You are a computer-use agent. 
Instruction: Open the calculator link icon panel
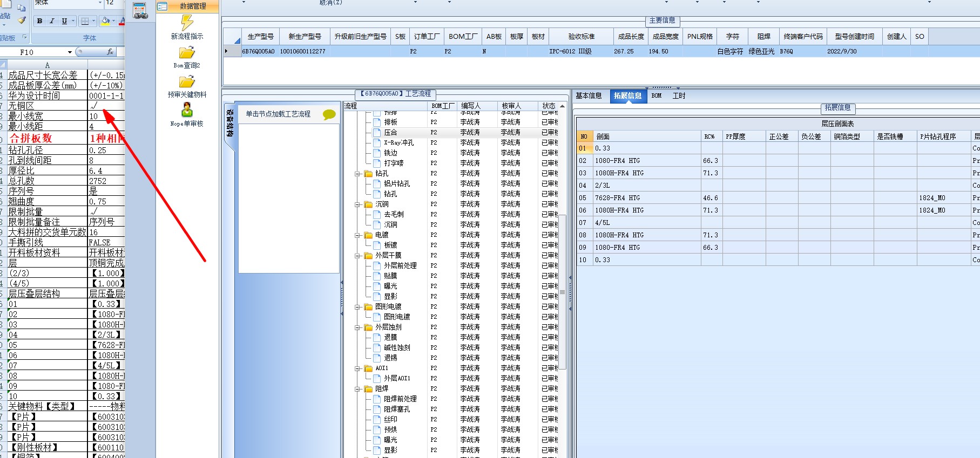click(140, 10)
